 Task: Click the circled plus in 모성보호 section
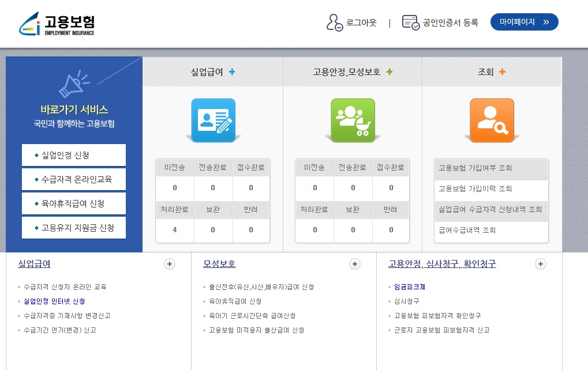pos(355,264)
